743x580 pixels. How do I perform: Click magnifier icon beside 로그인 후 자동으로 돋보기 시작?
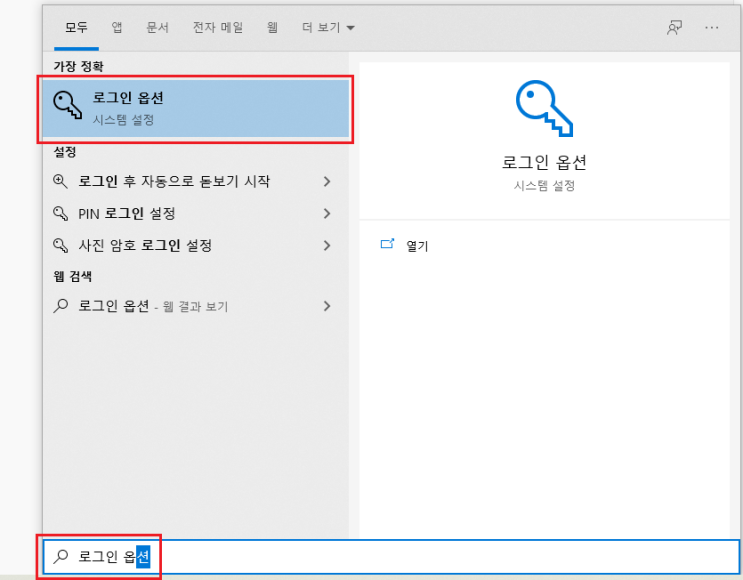point(60,181)
